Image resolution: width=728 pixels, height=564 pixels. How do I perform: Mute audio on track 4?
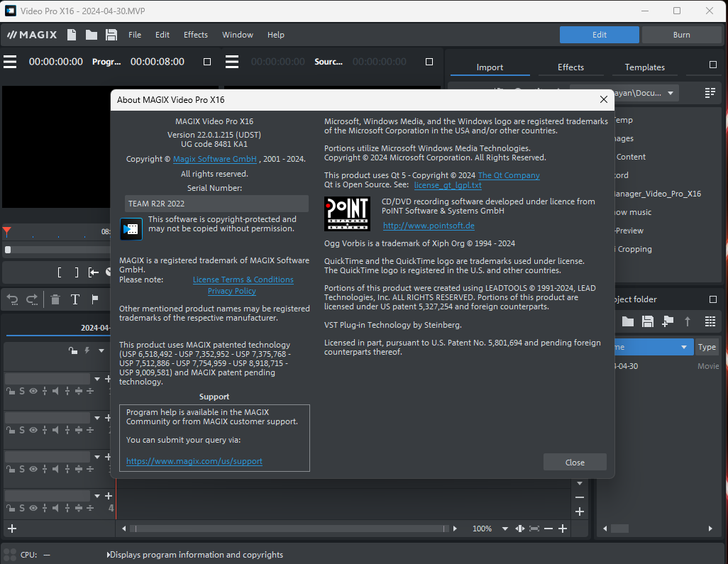(56, 508)
